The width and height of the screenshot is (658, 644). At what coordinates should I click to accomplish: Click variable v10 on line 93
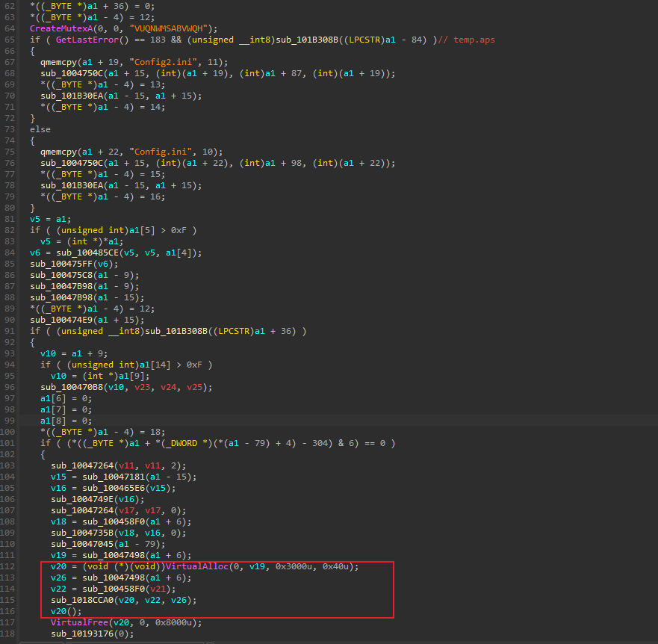click(x=49, y=354)
